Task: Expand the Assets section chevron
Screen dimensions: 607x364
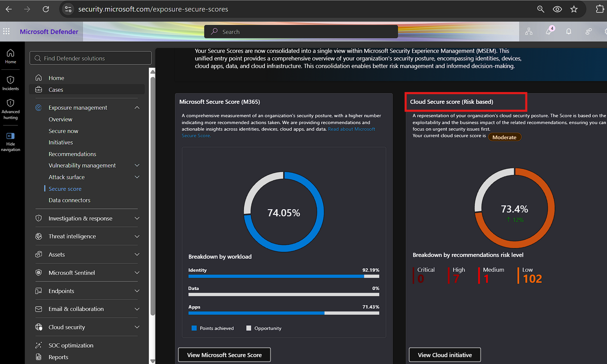Action: (137, 254)
